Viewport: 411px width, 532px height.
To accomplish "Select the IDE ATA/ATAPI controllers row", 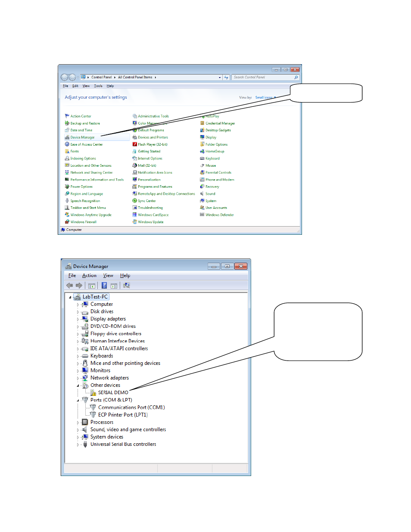I will pos(119,348).
